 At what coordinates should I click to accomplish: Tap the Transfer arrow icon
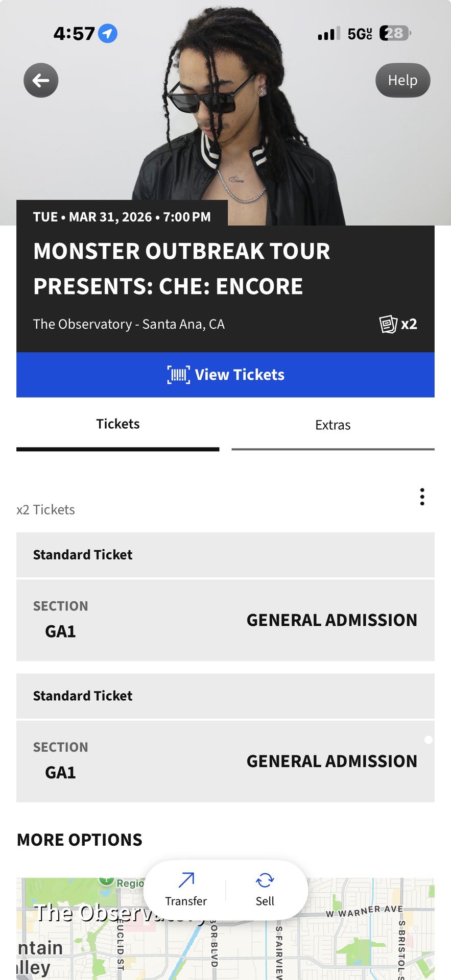tap(186, 880)
